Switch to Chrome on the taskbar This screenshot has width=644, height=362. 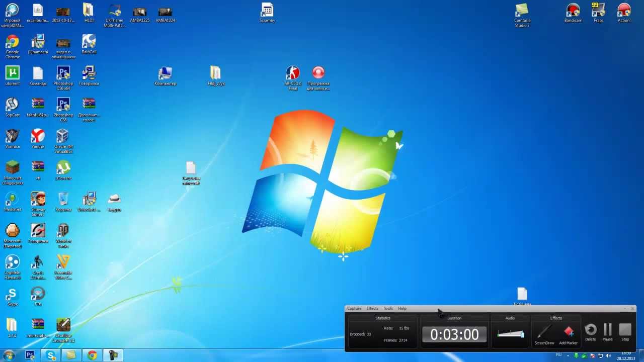click(x=92, y=355)
